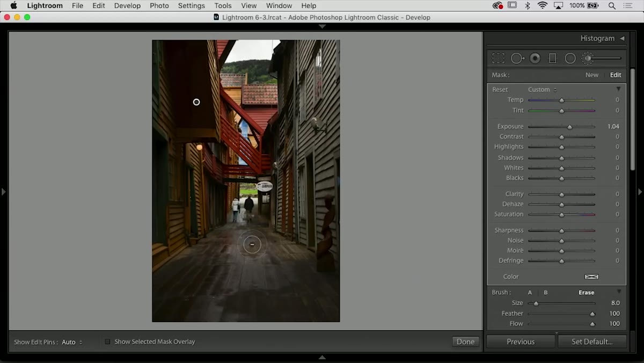Open the Custom effect preset dropdown
Screen dimensions: 644x363
click(542, 90)
